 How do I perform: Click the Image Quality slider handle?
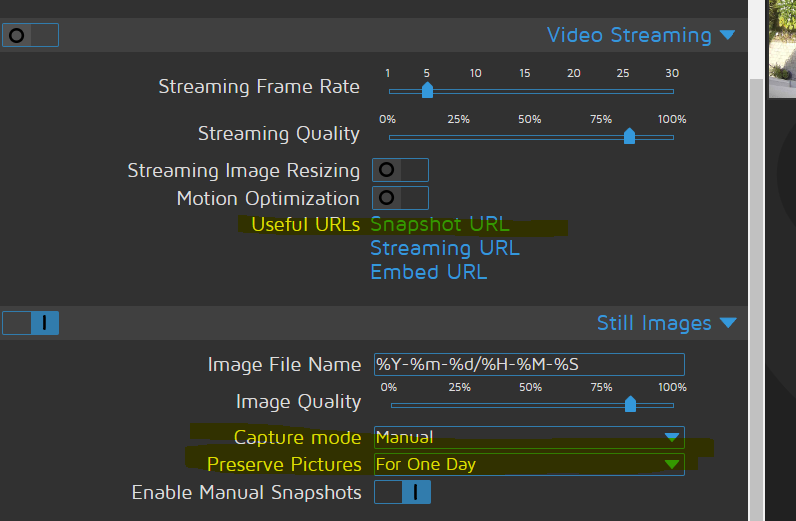pos(630,404)
